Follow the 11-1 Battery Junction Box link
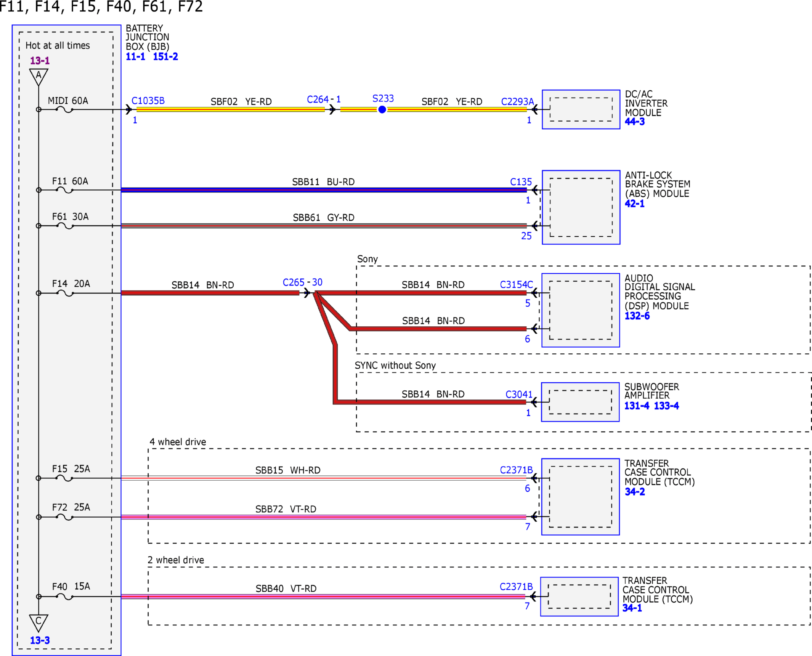 135,56
